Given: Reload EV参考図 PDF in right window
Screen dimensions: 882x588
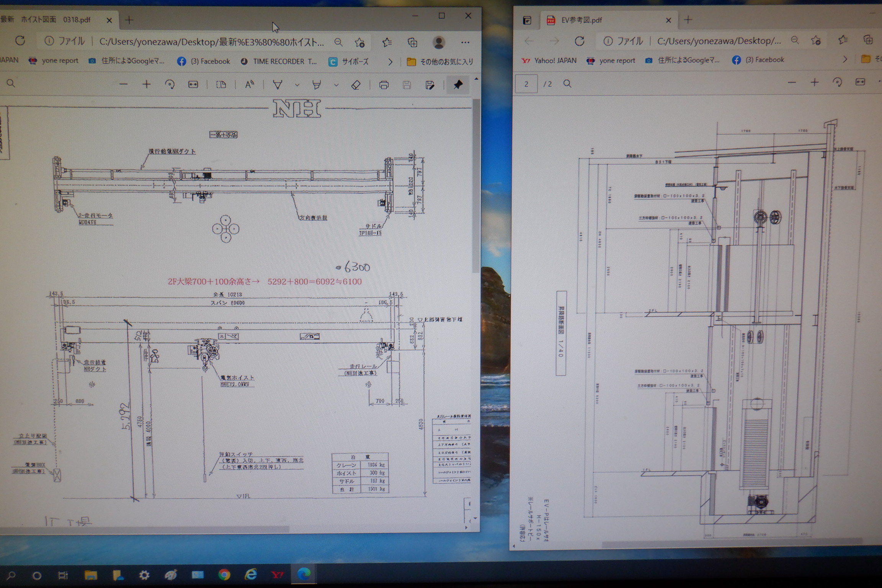Looking at the screenshot, I should tap(579, 41).
